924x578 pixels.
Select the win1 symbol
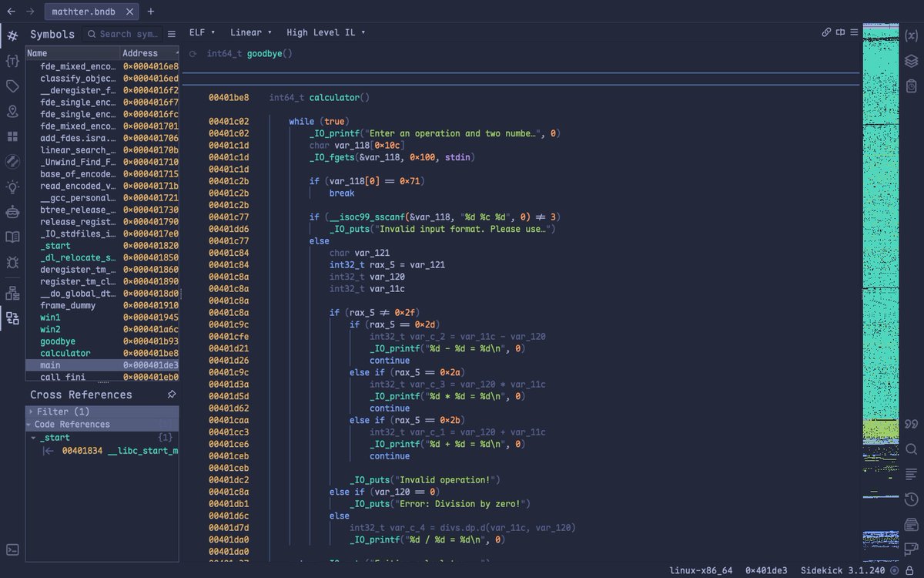pos(50,317)
